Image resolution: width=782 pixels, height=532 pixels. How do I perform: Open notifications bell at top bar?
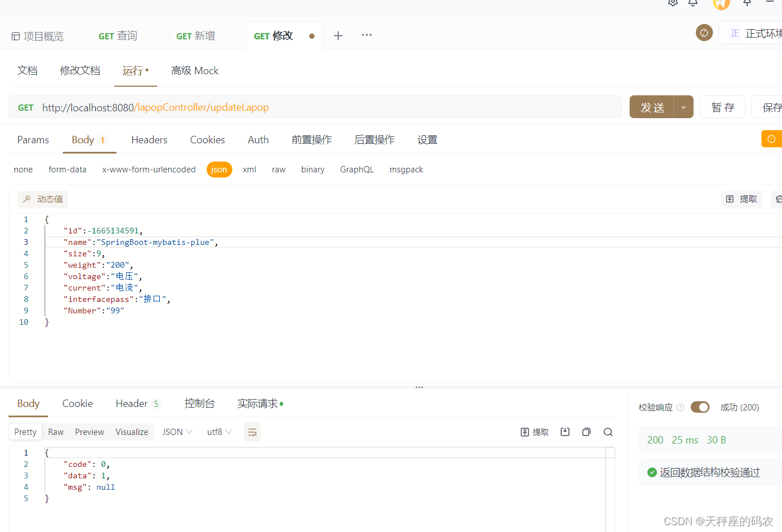(693, 3)
